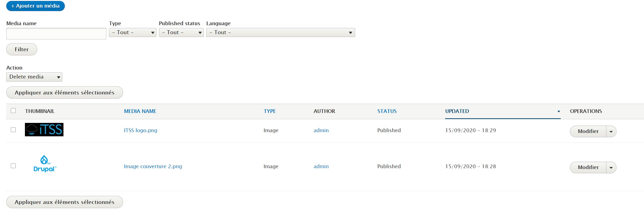Viewport: 644px width, 213px height.
Task: Click the Updated column sort arrow icon
Action: point(558,112)
